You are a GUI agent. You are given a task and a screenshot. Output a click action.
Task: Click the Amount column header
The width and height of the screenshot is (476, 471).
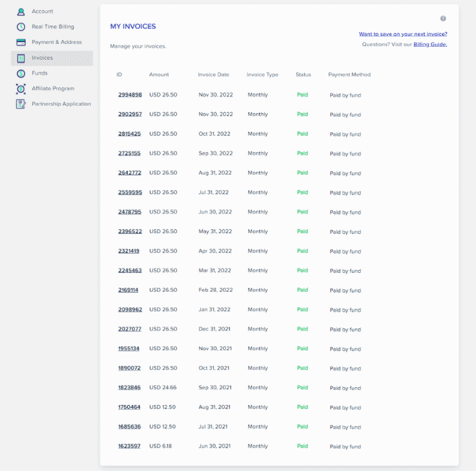(159, 75)
